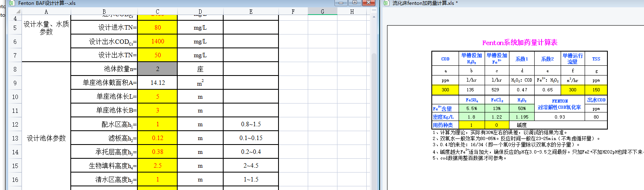Click the yellow COD input value 300
This screenshot has height=190, width=644.
point(445,90)
